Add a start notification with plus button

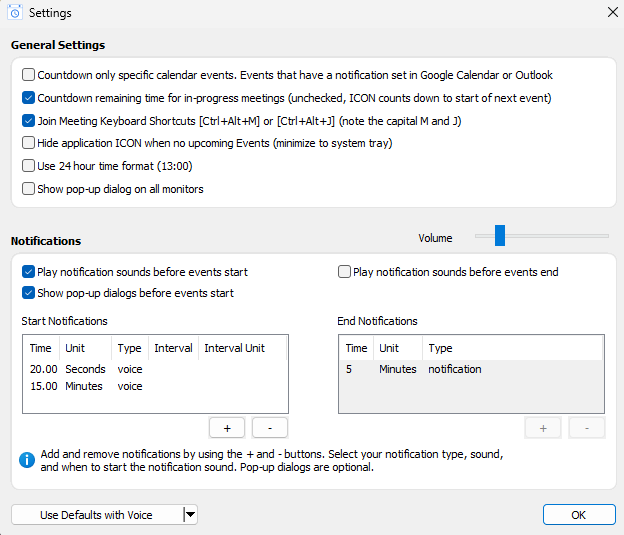tap(227, 428)
